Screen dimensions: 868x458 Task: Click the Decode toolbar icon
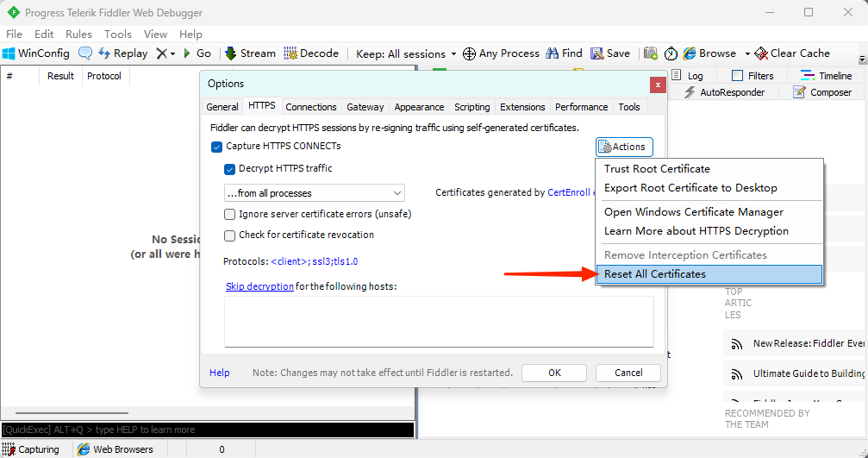coord(290,53)
